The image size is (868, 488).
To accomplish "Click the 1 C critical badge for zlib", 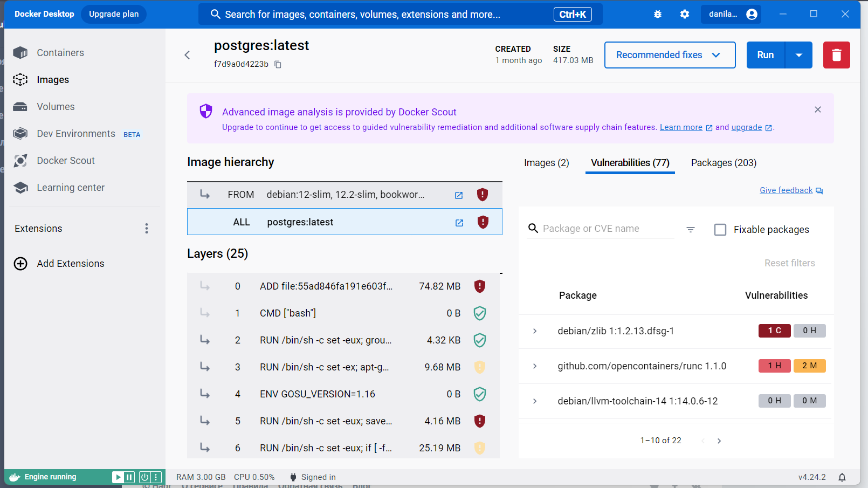I will pyautogui.click(x=775, y=331).
